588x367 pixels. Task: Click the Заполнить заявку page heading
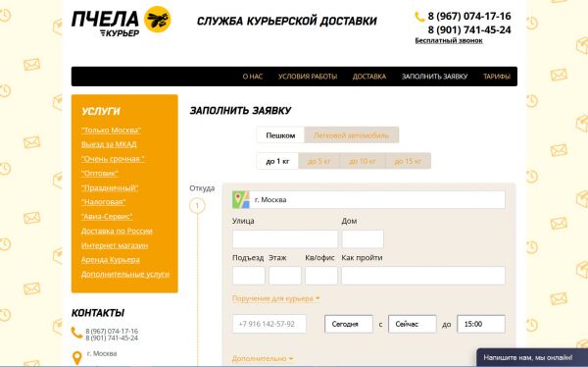(x=240, y=111)
